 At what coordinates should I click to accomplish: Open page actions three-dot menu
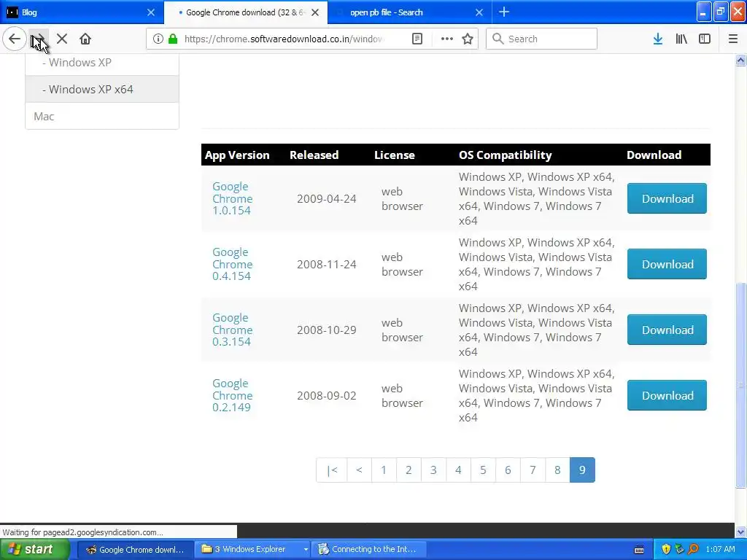[x=447, y=39]
